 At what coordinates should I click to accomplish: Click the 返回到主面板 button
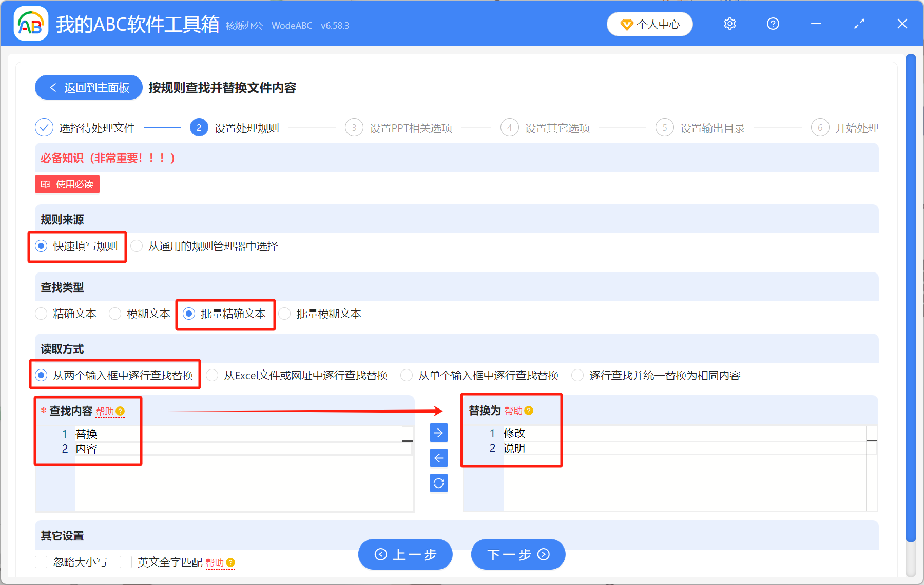(x=88, y=87)
